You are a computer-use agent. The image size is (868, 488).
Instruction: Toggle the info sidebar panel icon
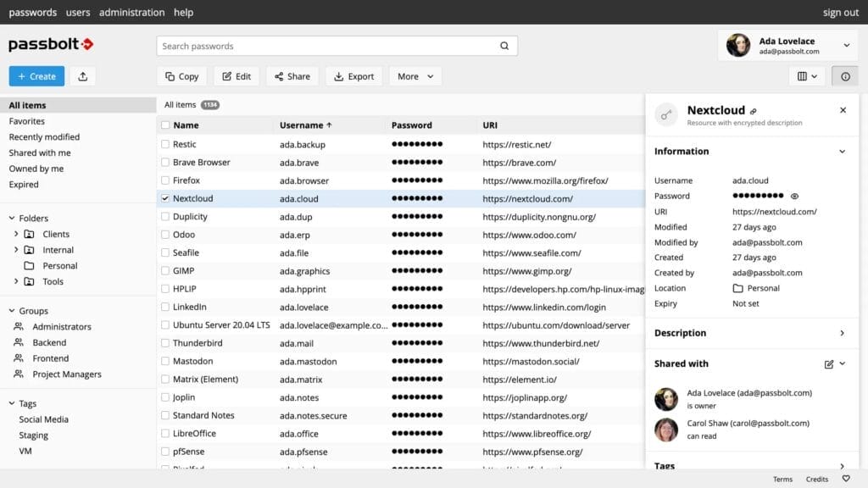point(844,75)
